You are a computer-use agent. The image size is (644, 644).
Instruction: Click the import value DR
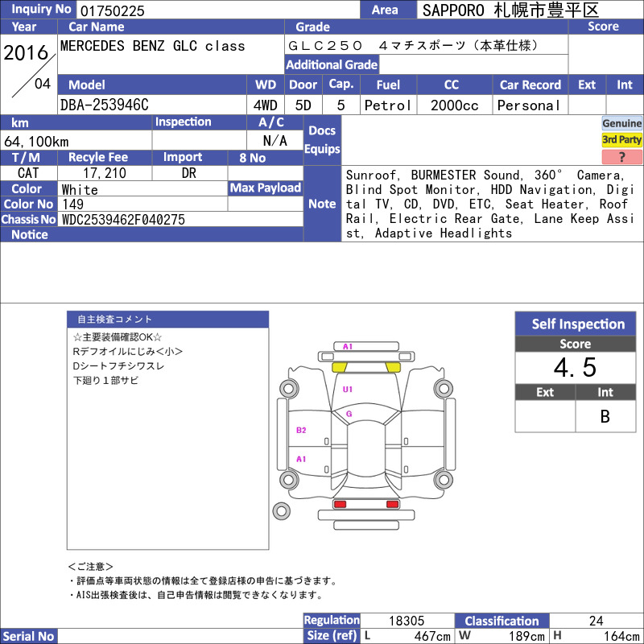click(189, 173)
